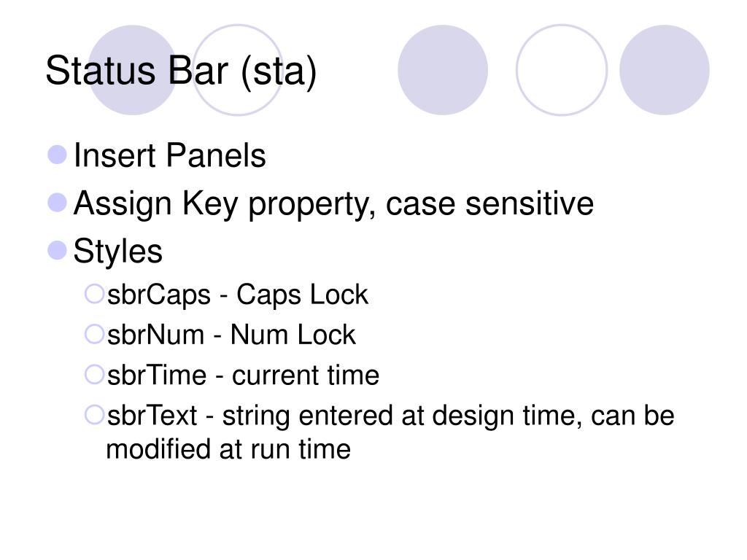Click the hollow bullet beside 'sbrCaps'
The height and width of the screenshot is (560, 747).
tap(94, 294)
